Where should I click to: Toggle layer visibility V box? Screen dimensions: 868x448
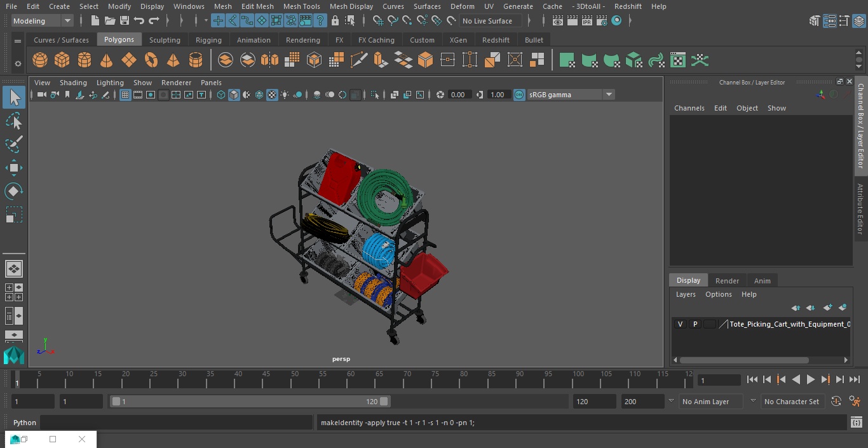pyautogui.click(x=680, y=324)
